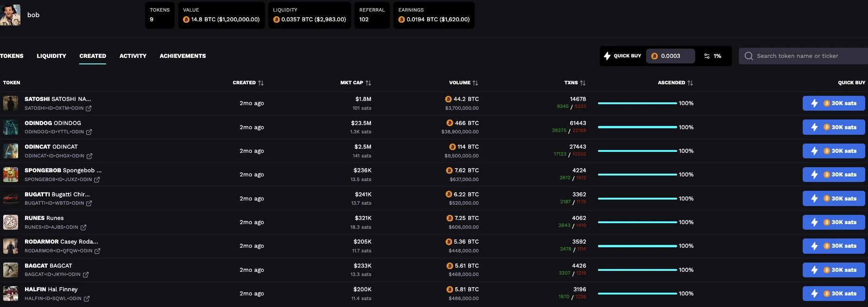Open external link icon for BUGATTI•ID•WBTD•ODIN
Screen dimensions: 868x307
coord(89,203)
